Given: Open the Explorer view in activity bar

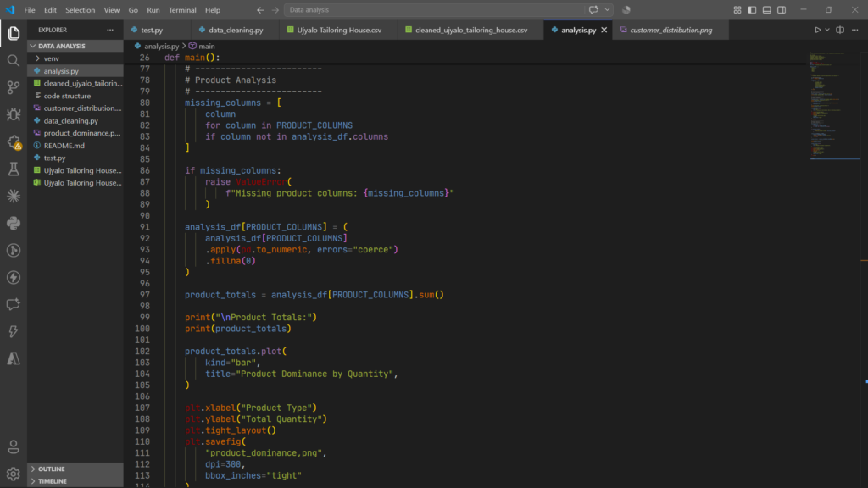Looking at the screenshot, I should (x=14, y=33).
